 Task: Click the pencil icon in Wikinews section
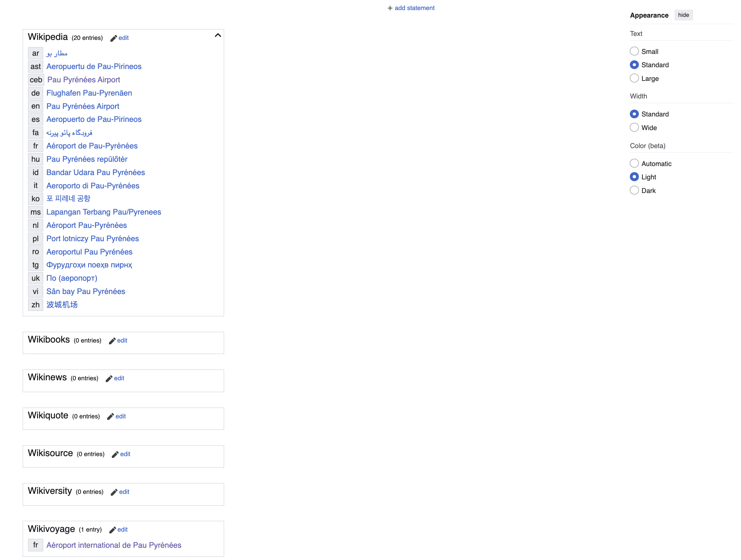click(x=109, y=378)
